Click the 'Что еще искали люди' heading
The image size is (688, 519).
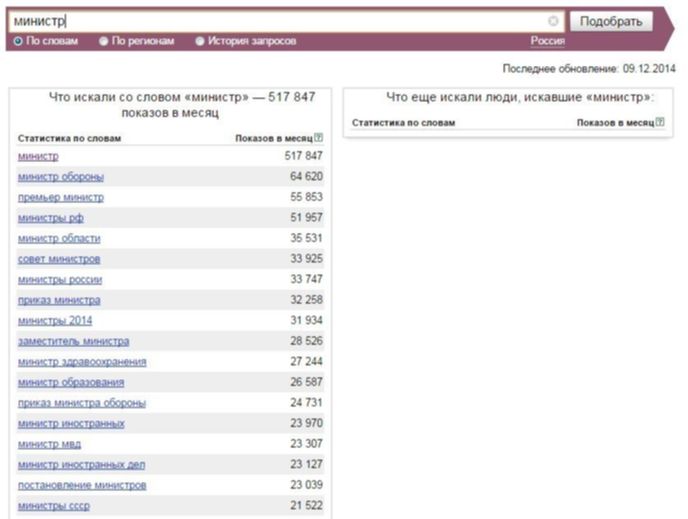[520, 97]
